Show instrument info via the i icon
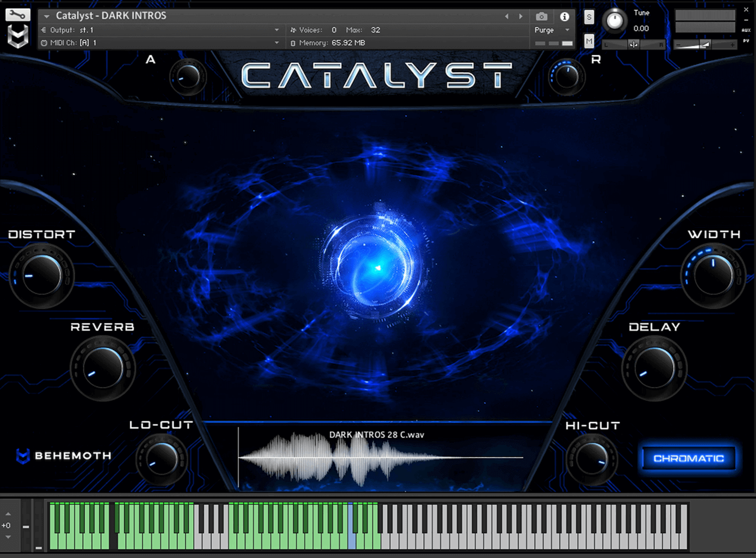756x558 pixels. (564, 17)
